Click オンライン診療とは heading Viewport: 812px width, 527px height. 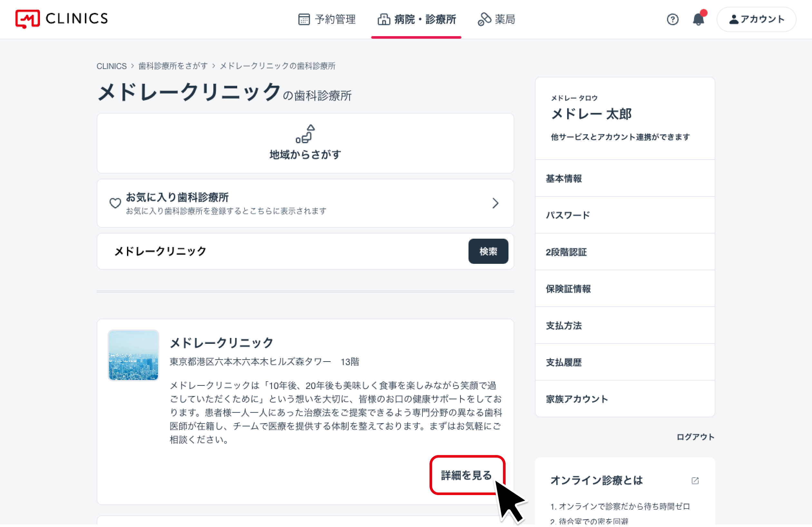click(596, 480)
